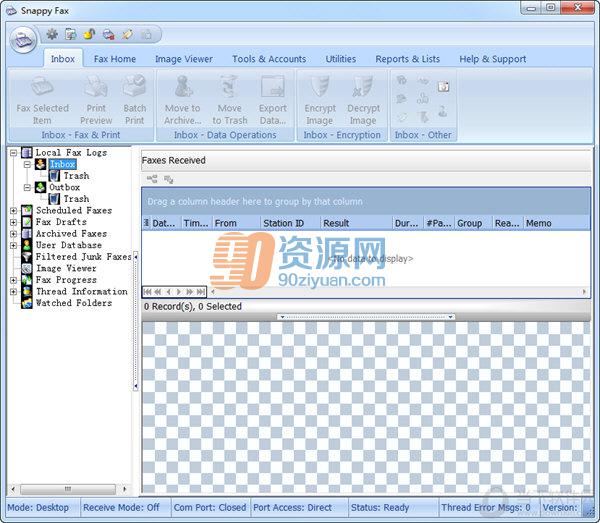Click the red fax machine quick toolbar icon
This screenshot has height=523, width=600.
click(108, 34)
